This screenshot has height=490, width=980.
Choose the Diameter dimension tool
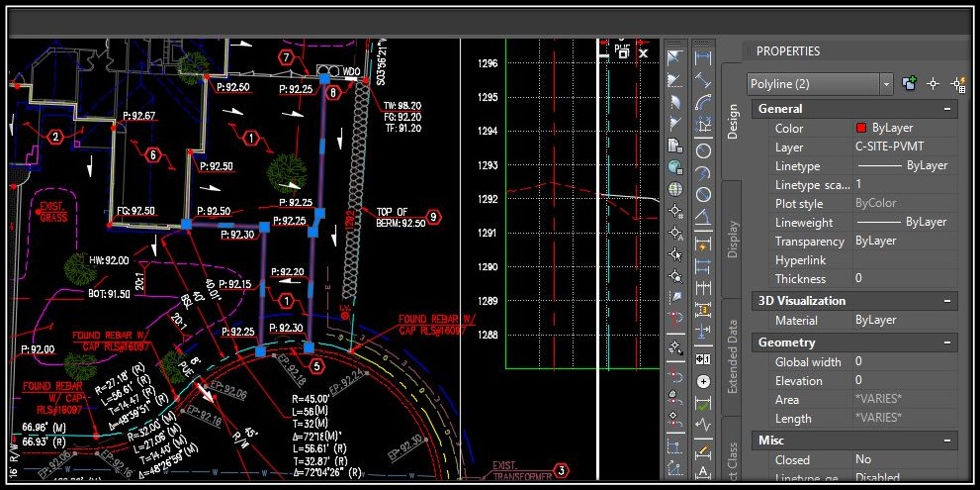tap(704, 194)
